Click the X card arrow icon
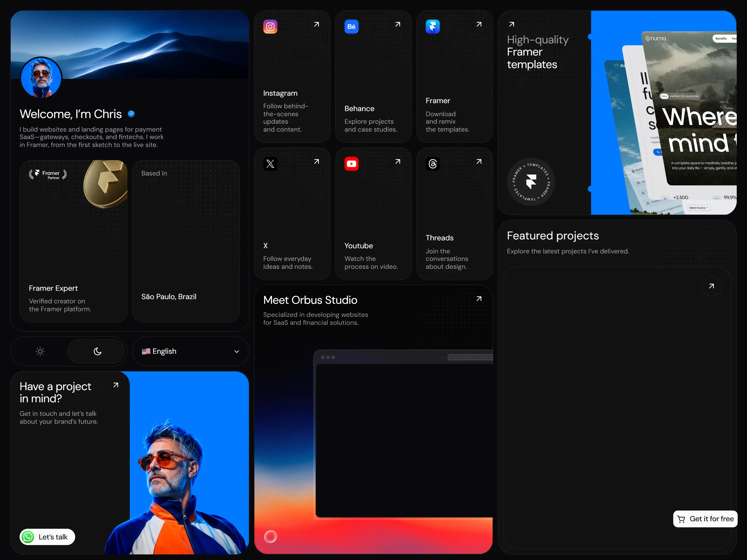Image resolution: width=747 pixels, height=560 pixels. (317, 161)
